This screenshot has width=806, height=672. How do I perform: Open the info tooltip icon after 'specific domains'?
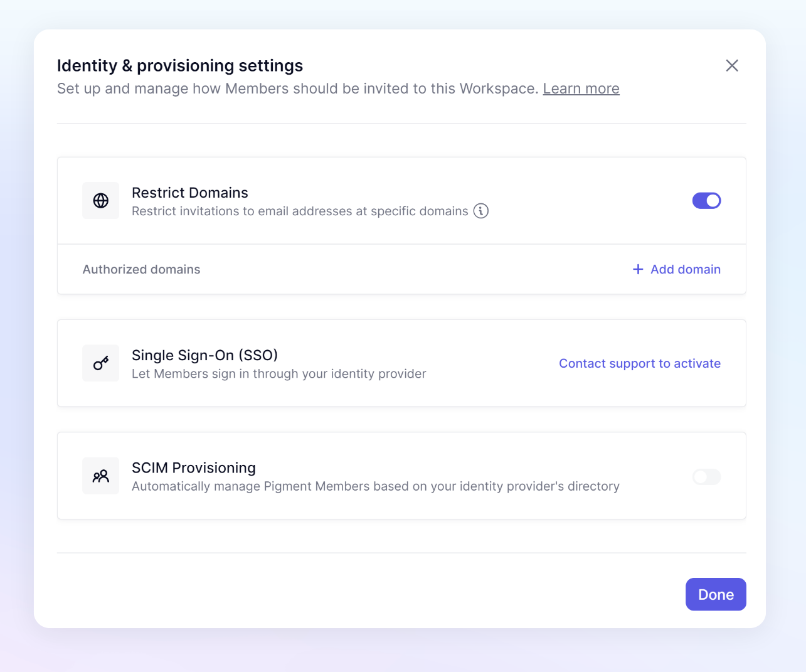[x=481, y=211]
